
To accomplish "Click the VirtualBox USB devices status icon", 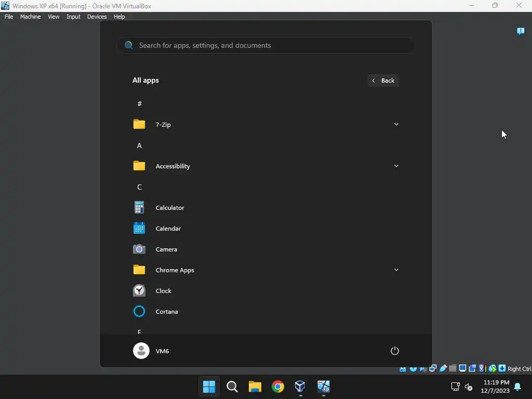I will tap(443, 368).
